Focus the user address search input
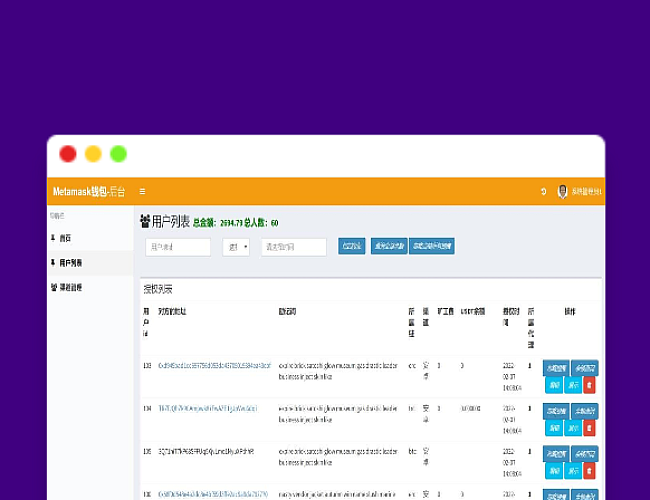650x500 pixels. 178,247
